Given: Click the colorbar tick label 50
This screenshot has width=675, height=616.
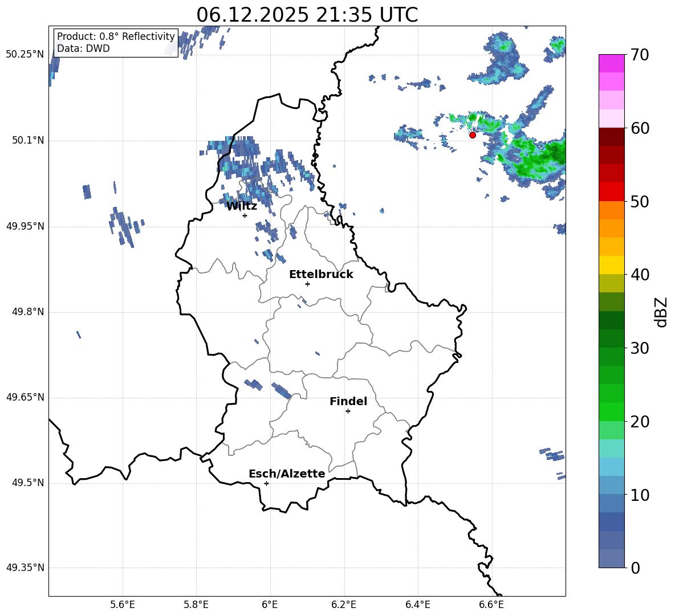Looking at the screenshot, I should pos(640,201).
